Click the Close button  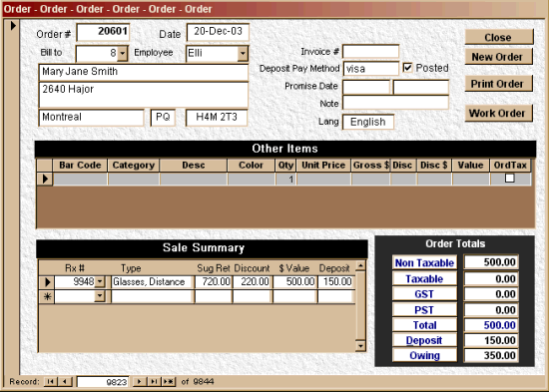click(499, 37)
